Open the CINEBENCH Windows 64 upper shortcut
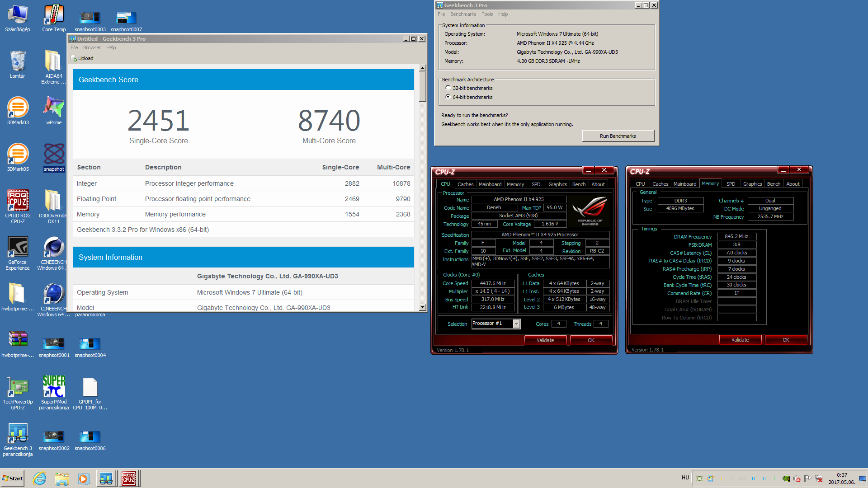 pyautogui.click(x=54, y=253)
